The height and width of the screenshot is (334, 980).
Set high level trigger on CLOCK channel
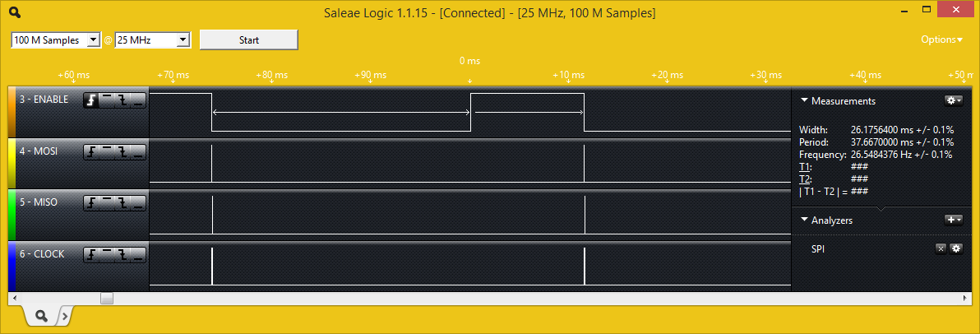(x=107, y=254)
